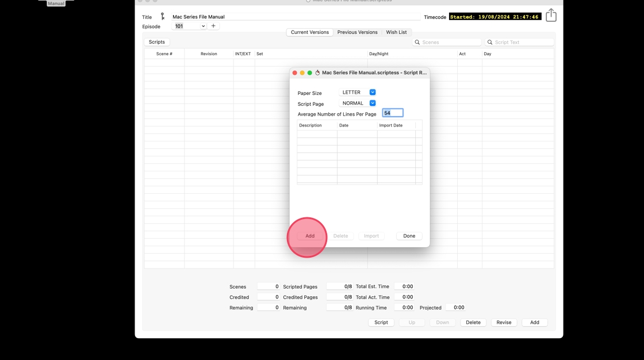Click the Scripted Pages value 0/8
Viewport: 644px width, 360px height.
340,286
